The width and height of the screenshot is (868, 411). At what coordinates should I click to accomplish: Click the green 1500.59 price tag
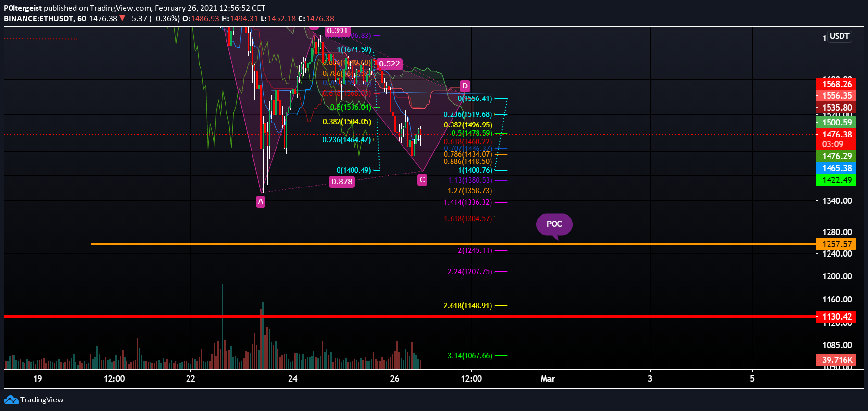pyautogui.click(x=836, y=123)
